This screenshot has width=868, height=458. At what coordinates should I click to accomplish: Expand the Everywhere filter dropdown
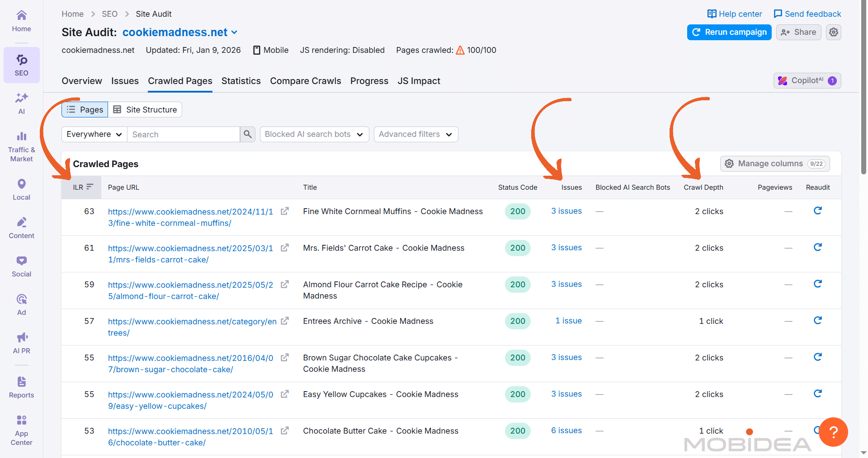point(94,134)
